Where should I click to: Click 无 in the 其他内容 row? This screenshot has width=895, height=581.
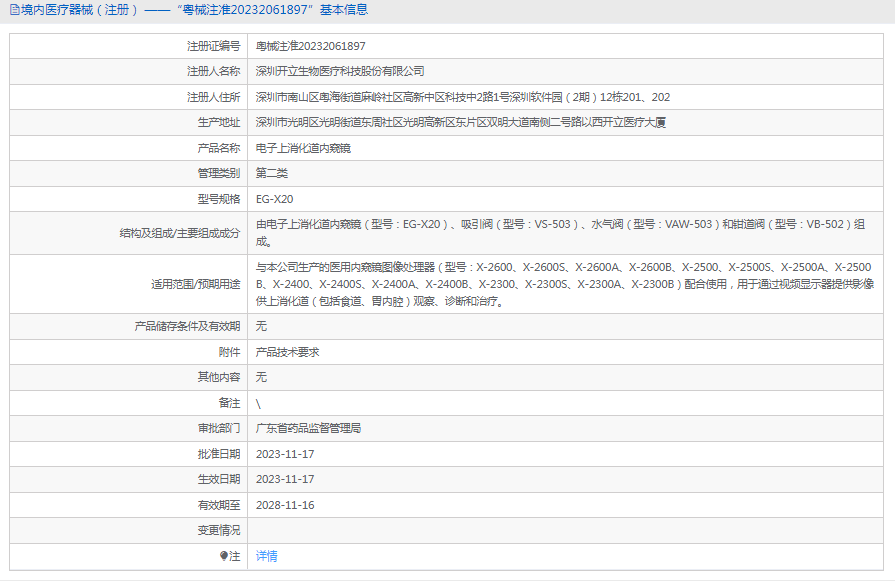(x=261, y=377)
